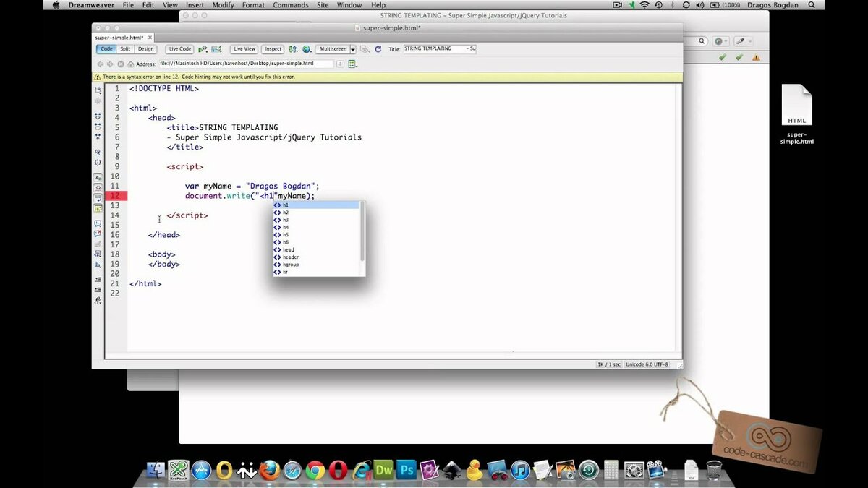Image resolution: width=868 pixels, height=488 pixels.
Task: Open Opera from the Dock
Action: [x=338, y=471]
